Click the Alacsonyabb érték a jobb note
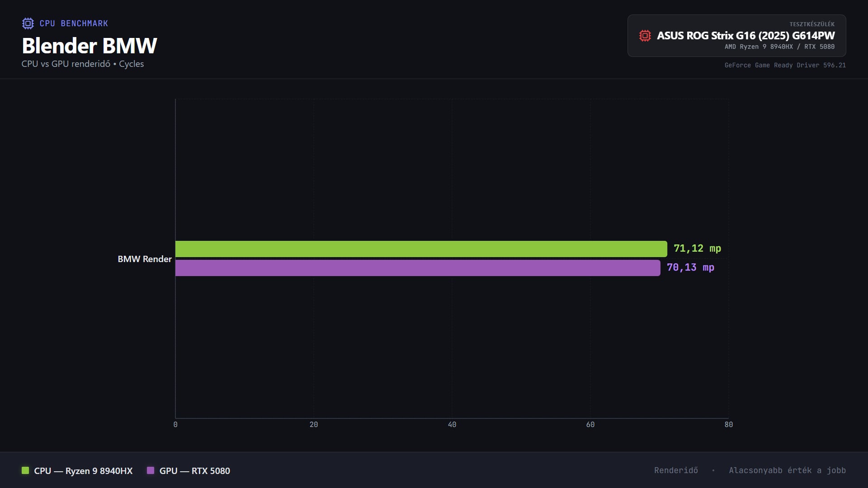 click(x=787, y=470)
